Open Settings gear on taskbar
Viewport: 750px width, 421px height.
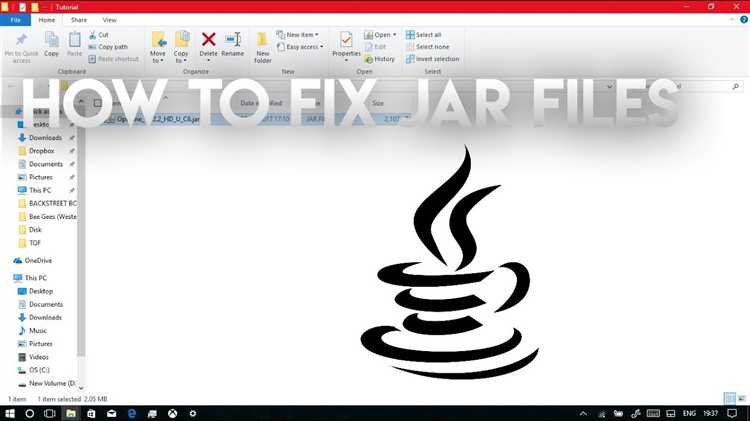click(x=193, y=413)
